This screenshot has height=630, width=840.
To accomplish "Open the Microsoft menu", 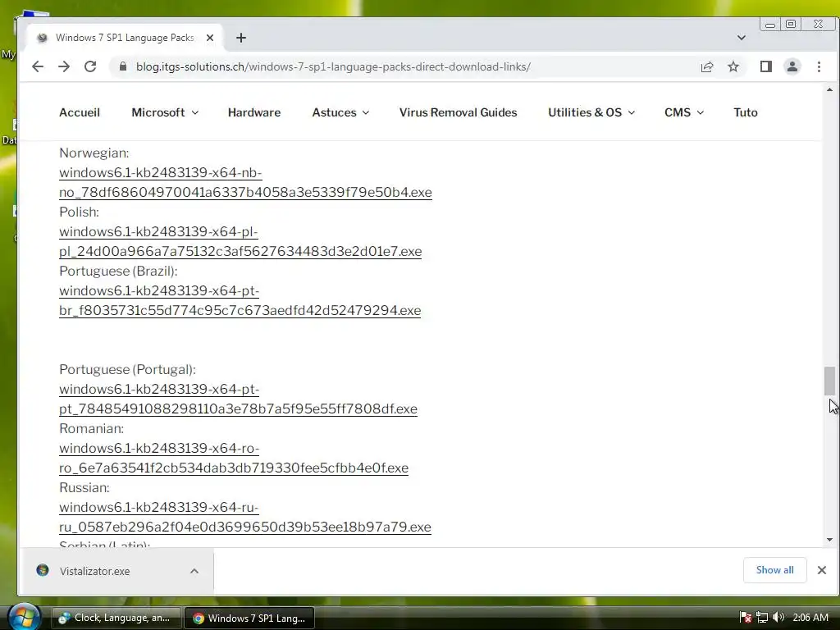I will [158, 112].
